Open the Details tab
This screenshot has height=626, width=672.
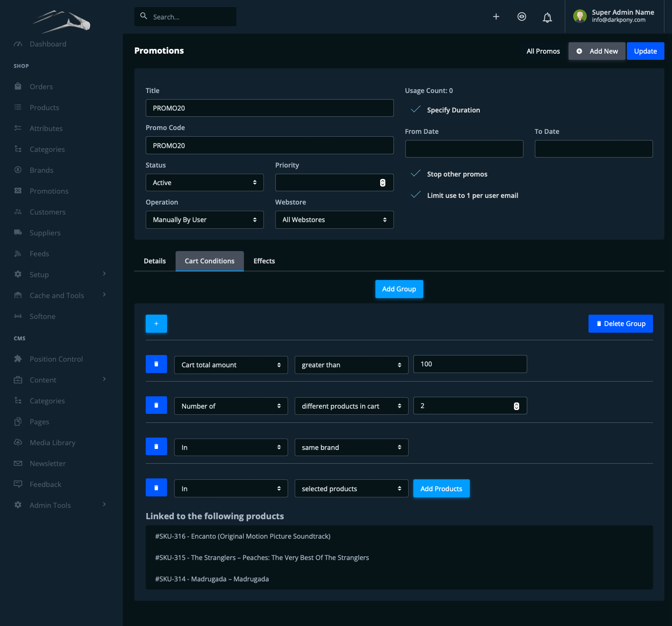(155, 261)
